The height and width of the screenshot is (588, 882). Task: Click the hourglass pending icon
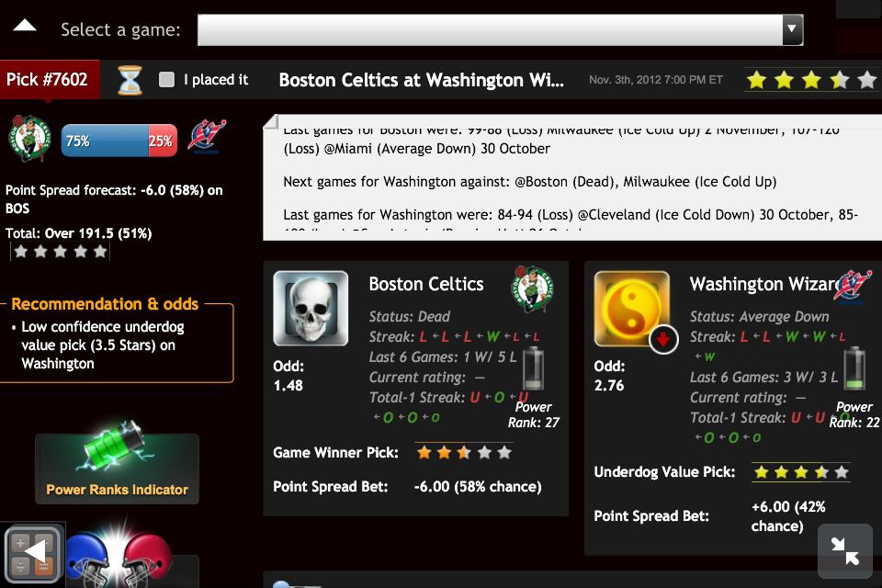tap(130, 80)
